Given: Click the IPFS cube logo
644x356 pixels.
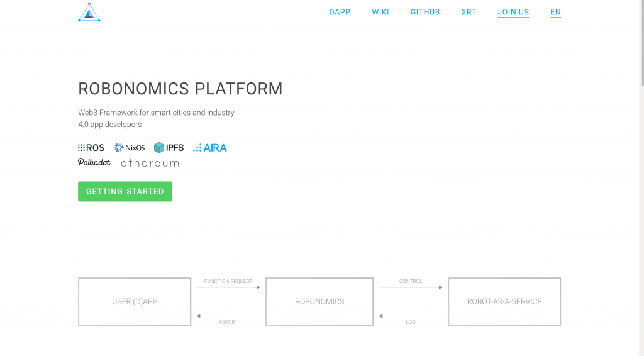Looking at the screenshot, I should [169, 148].
